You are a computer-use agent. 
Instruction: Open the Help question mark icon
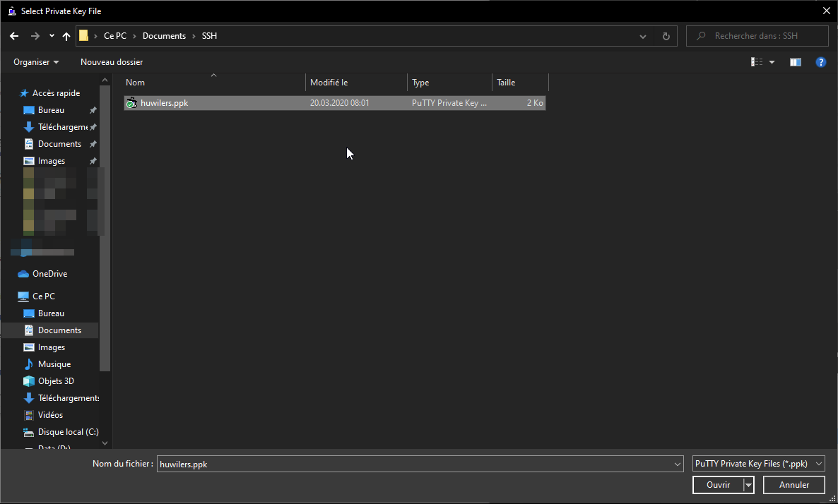pos(821,62)
